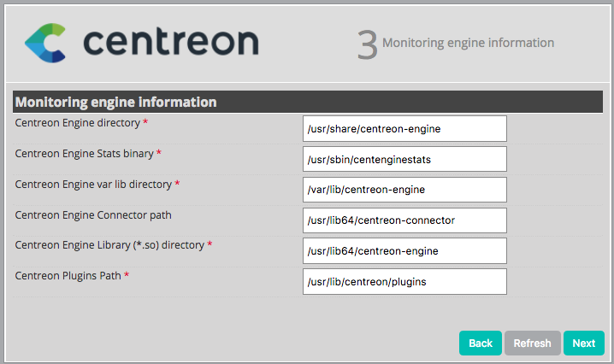Click the 'Centreon Engine directory' label
Screen dimensions: 614x364
click(x=78, y=123)
